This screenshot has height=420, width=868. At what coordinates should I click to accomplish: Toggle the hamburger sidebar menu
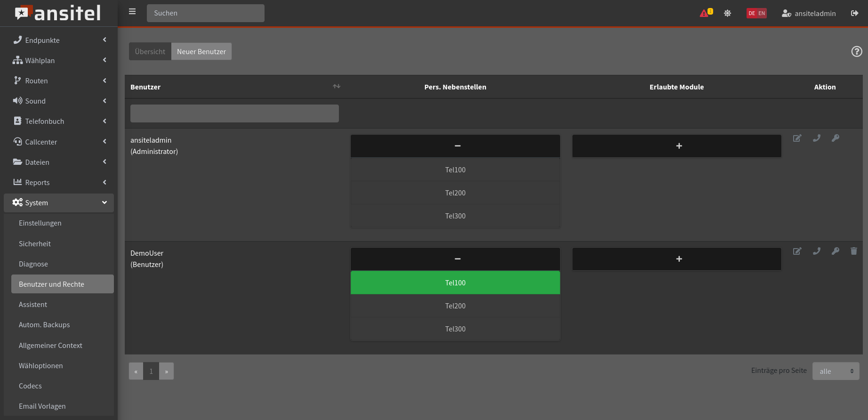click(132, 12)
